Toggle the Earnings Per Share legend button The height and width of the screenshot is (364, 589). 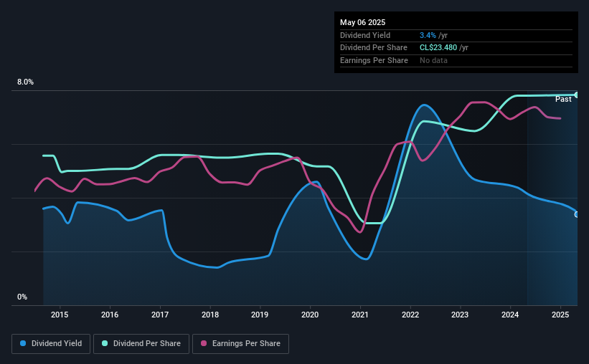[x=240, y=344]
